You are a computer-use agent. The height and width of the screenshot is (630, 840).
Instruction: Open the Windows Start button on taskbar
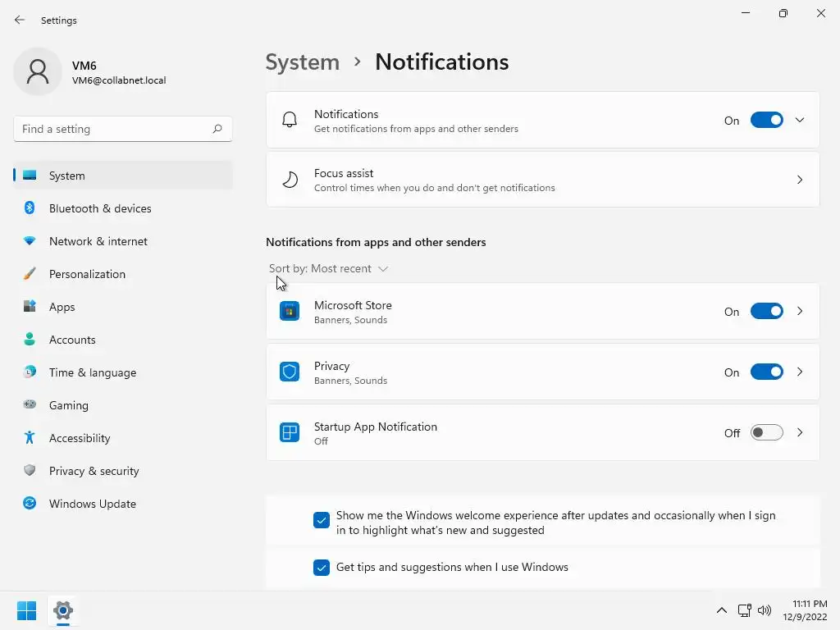[x=26, y=610]
